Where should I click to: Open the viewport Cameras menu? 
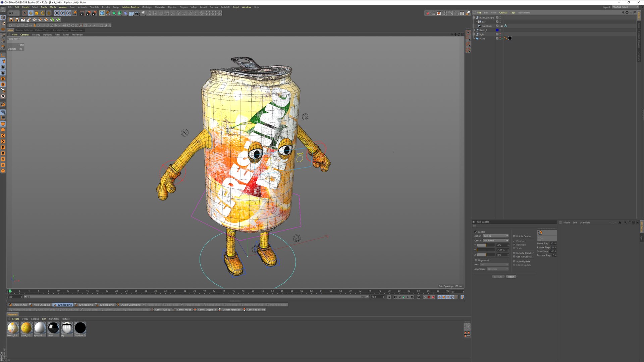tap(25, 35)
